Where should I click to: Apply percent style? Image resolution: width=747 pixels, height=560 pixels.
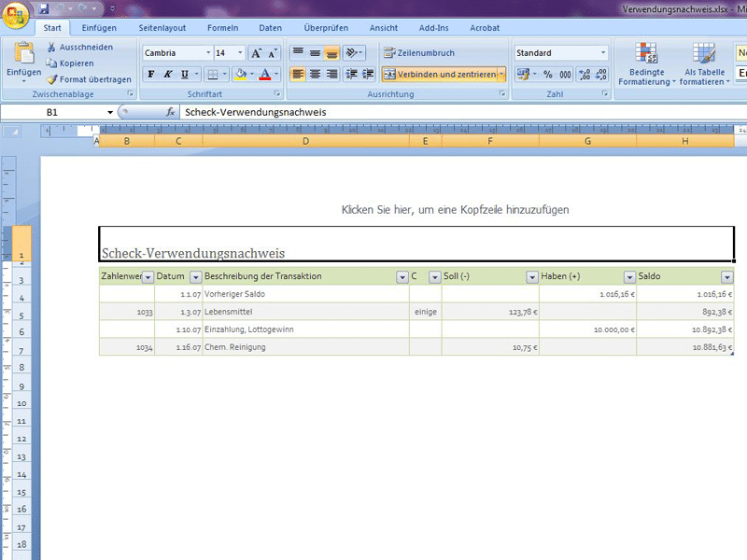[x=548, y=75]
